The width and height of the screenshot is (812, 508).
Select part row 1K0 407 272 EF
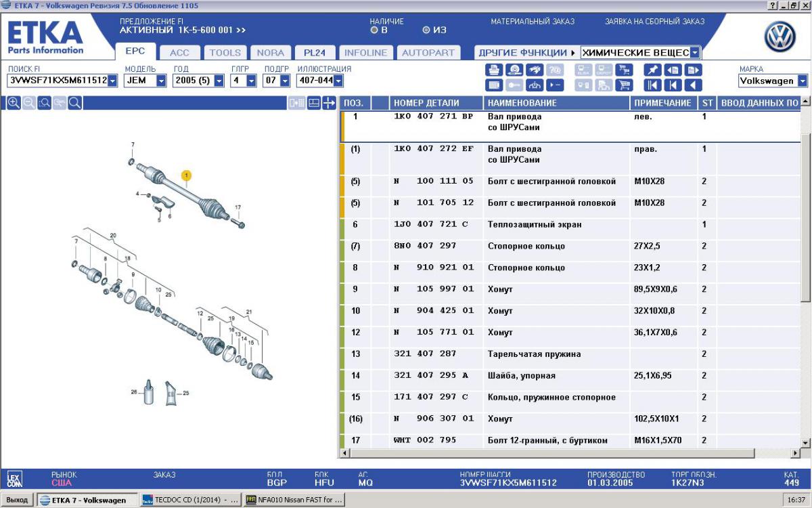(x=570, y=158)
